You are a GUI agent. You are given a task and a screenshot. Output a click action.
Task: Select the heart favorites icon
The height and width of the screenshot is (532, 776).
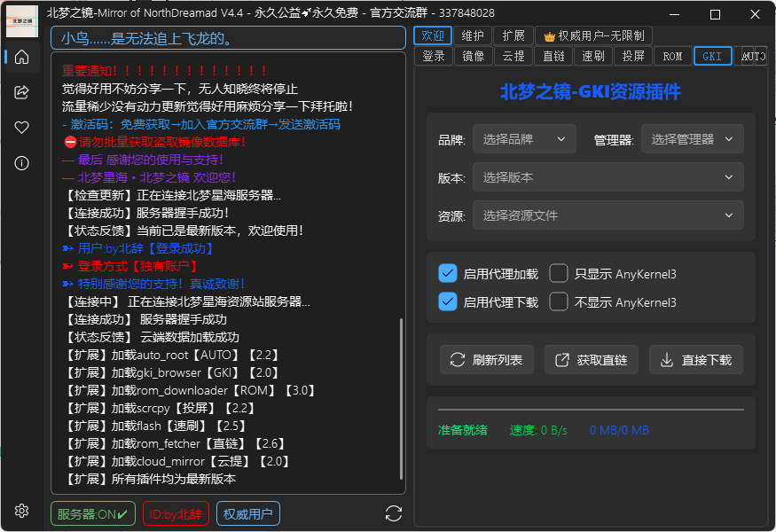point(21,127)
